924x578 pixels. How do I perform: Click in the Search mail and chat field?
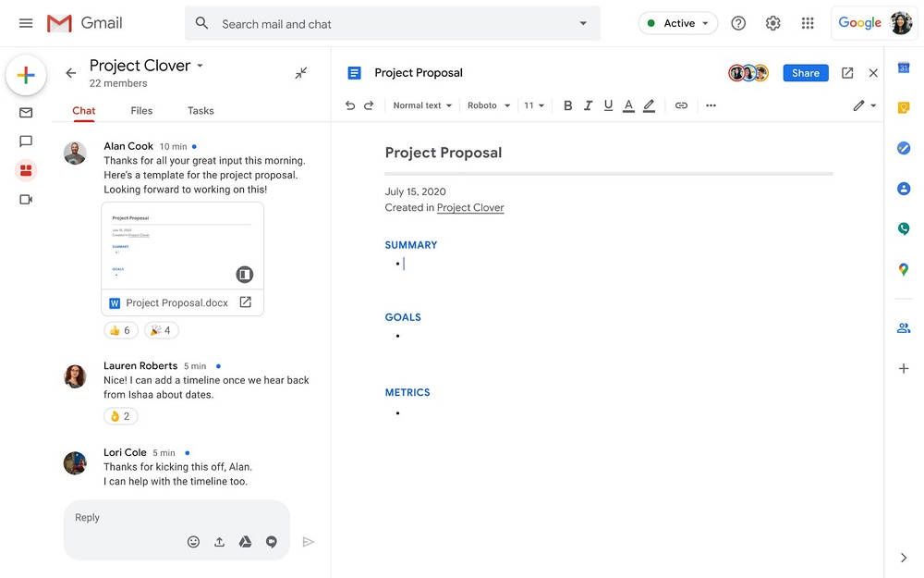393,24
